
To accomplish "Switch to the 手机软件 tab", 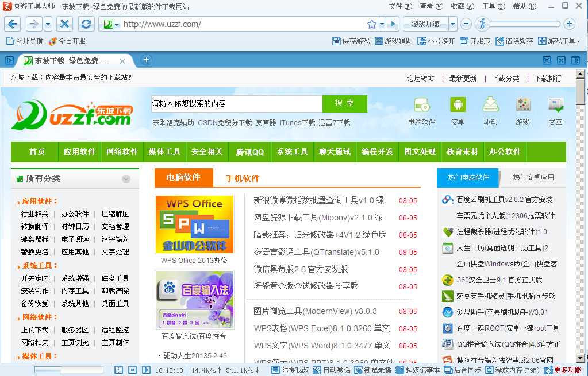I will click(x=242, y=178).
